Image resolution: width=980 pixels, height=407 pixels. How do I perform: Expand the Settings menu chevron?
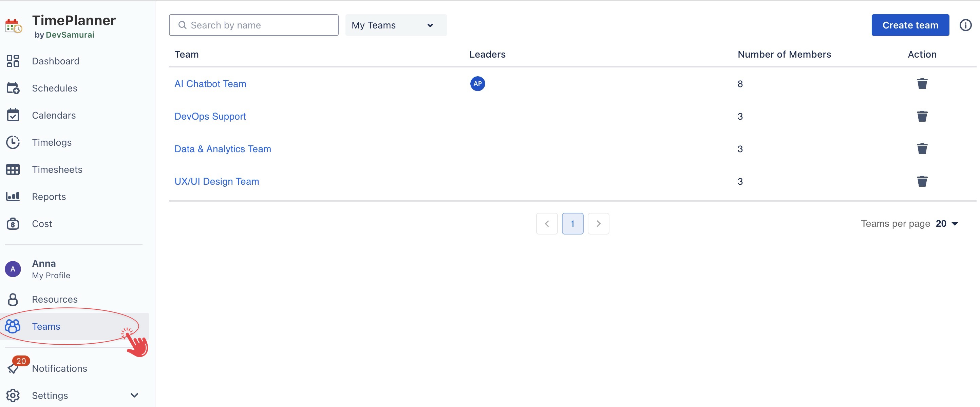coord(134,395)
